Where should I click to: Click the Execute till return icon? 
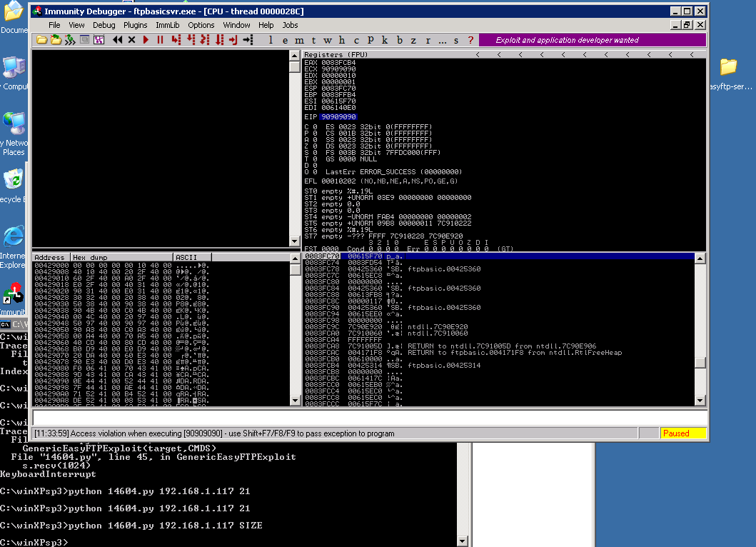pos(233,40)
